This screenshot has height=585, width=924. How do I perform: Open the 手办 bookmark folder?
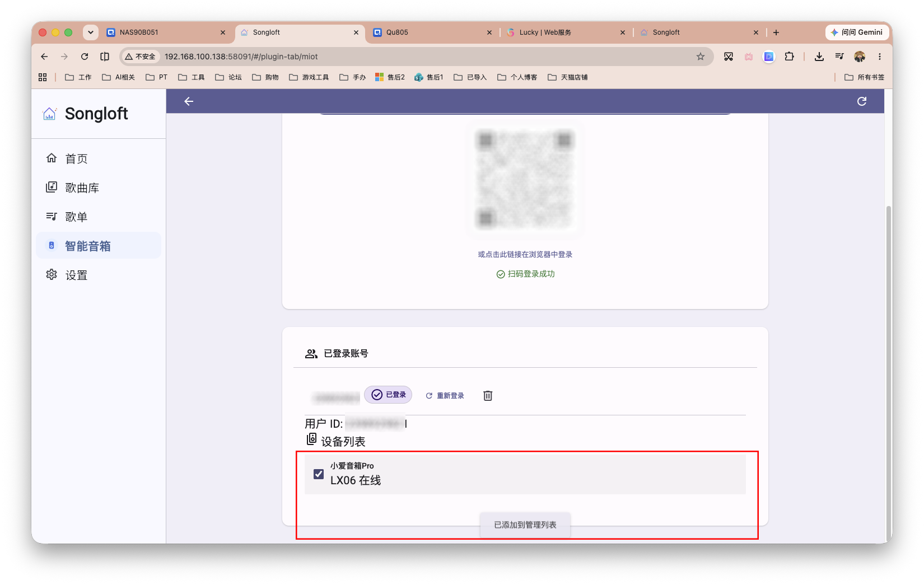coord(353,77)
